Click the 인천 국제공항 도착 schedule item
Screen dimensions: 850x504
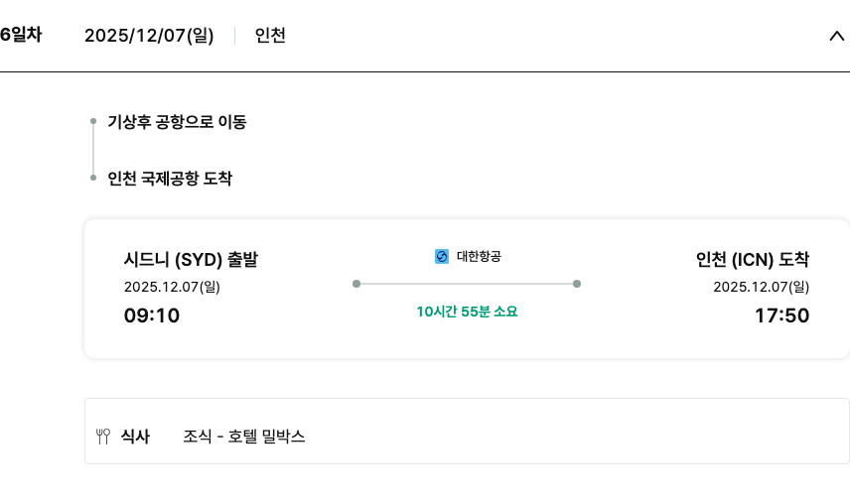coord(170,179)
